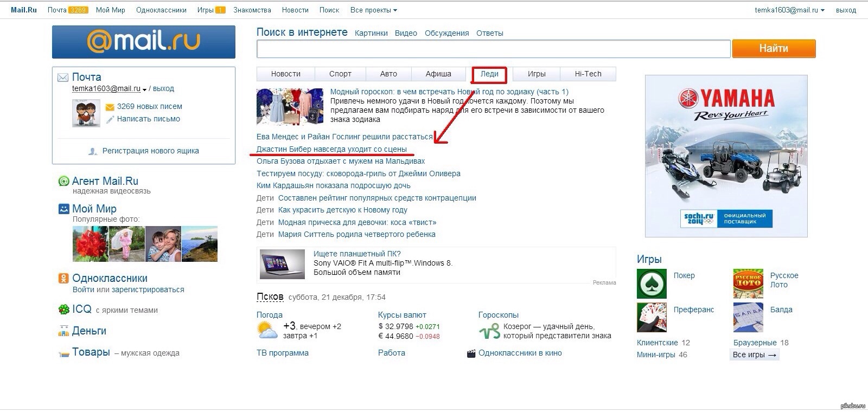Switch to the Игры tab
Screen dimensions: 868x412
pyautogui.click(x=537, y=74)
